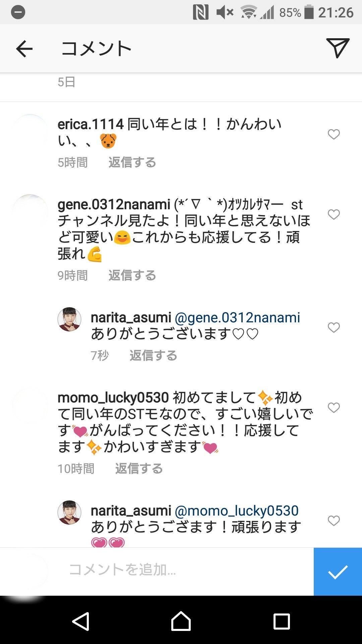Like gene.0312nanami's comment with heart
The width and height of the screenshot is (362, 644).
(334, 214)
